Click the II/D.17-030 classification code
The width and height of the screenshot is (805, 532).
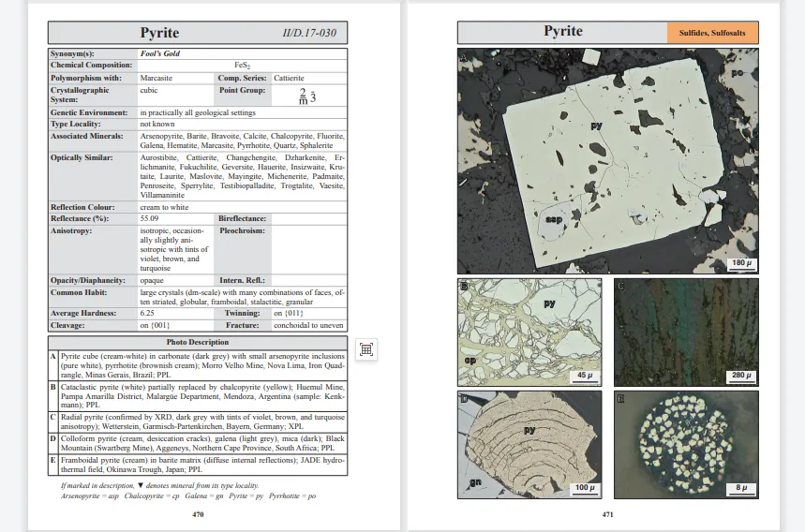click(x=309, y=34)
